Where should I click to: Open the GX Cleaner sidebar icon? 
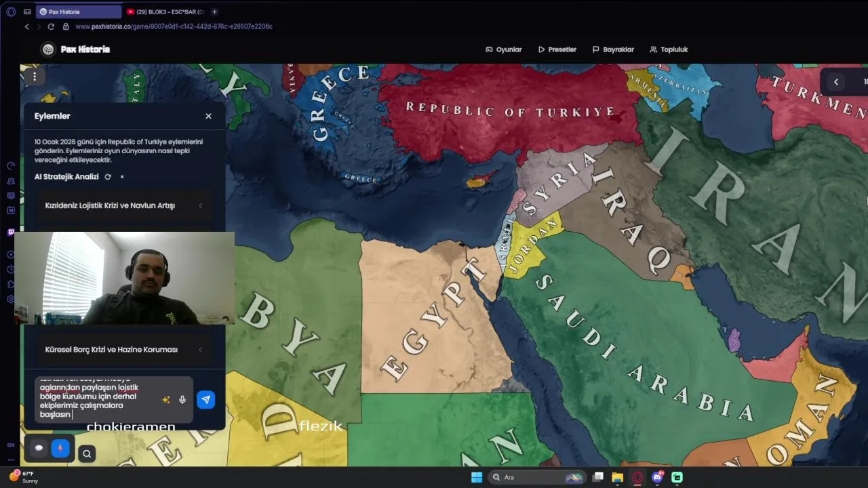pyautogui.click(x=11, y=181)
